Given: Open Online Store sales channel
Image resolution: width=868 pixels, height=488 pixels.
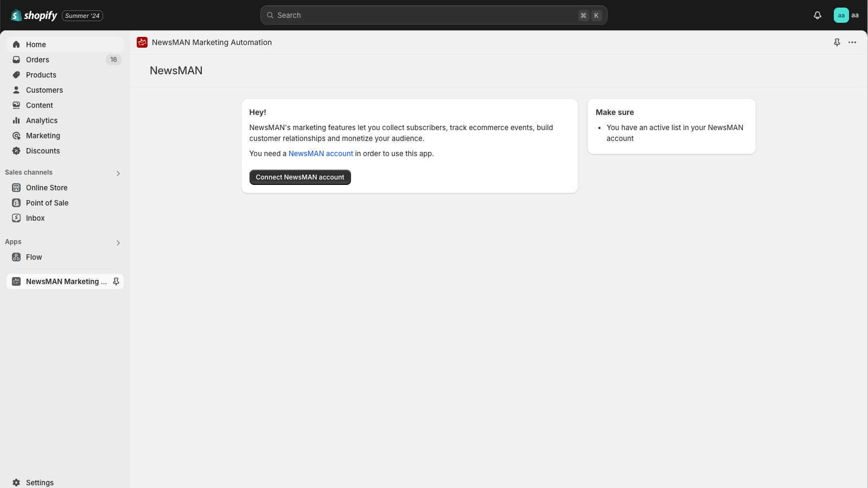Looking at the screenshot, I should coord(65,188).
